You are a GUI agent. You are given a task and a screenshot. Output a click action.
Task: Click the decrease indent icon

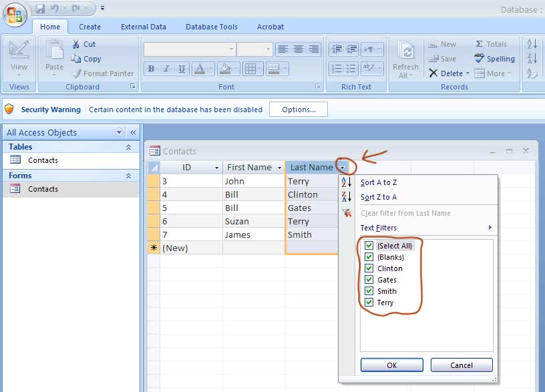(x=337, y=49)
